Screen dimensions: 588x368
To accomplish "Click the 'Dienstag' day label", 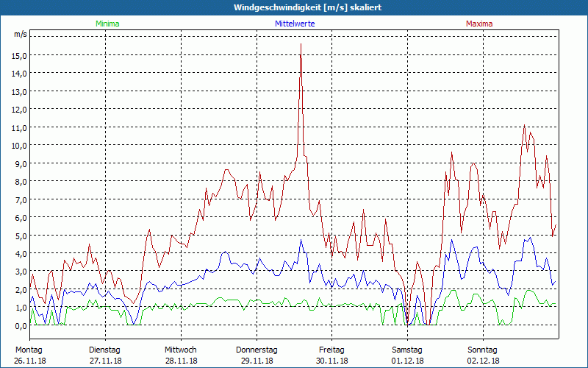I will (x=104, y=350).
